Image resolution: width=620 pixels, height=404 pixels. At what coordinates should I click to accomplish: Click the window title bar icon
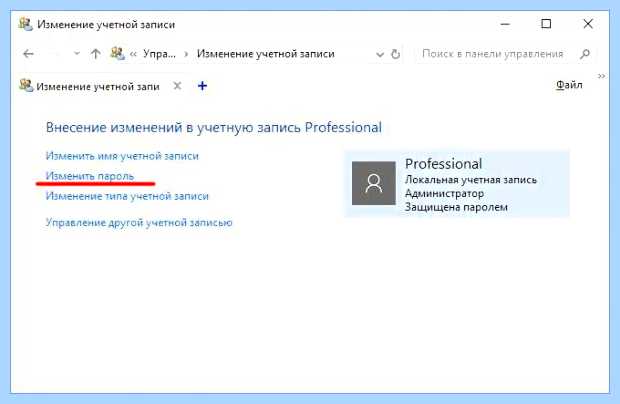coord(26,24)
